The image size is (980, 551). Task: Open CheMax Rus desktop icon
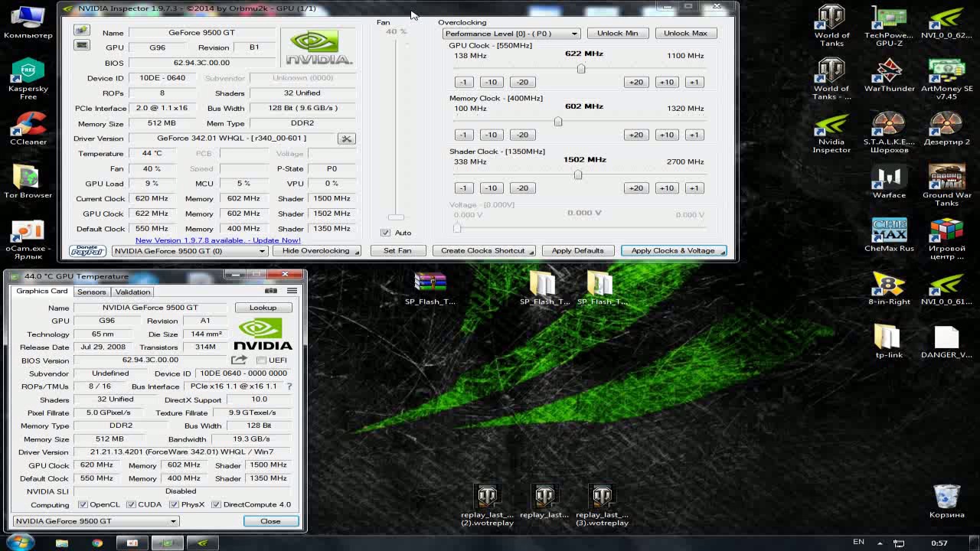889,235
